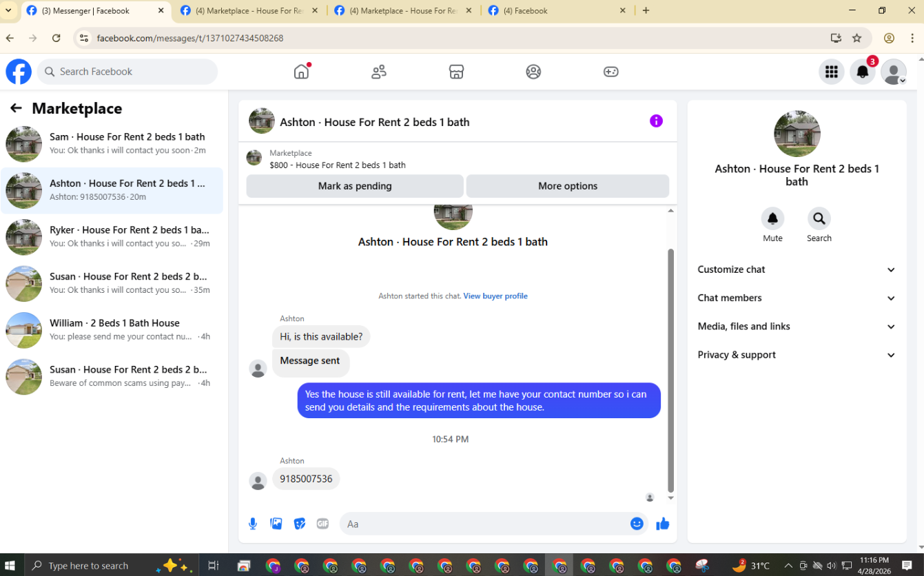Expand Chat members section

click(797, 298)
